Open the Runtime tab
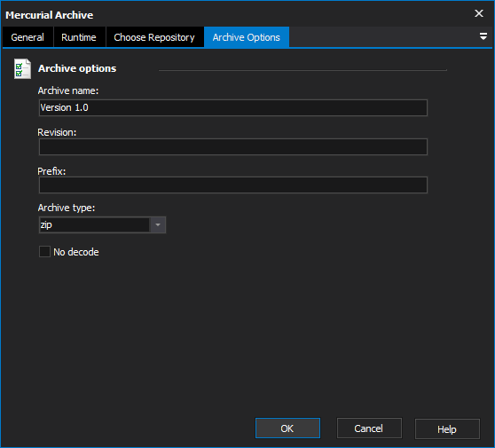495x448 pixels. 79,37
